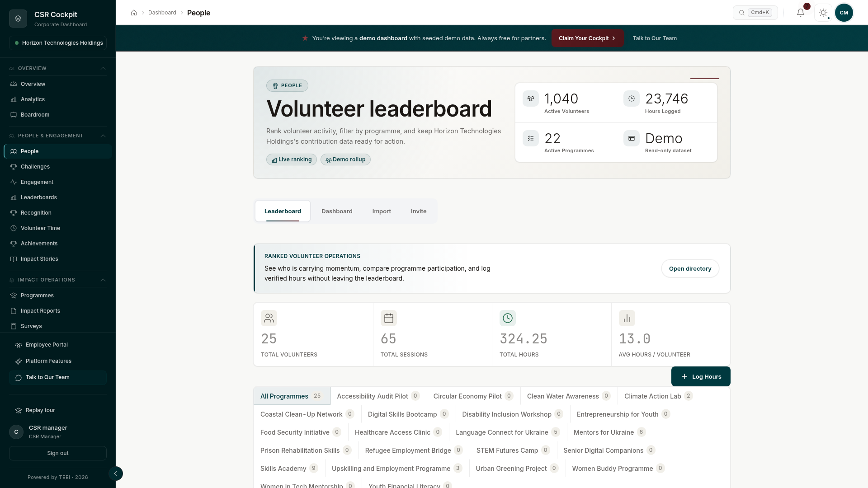Open the notifications bell
868x488 pixels.
(801, 13)
